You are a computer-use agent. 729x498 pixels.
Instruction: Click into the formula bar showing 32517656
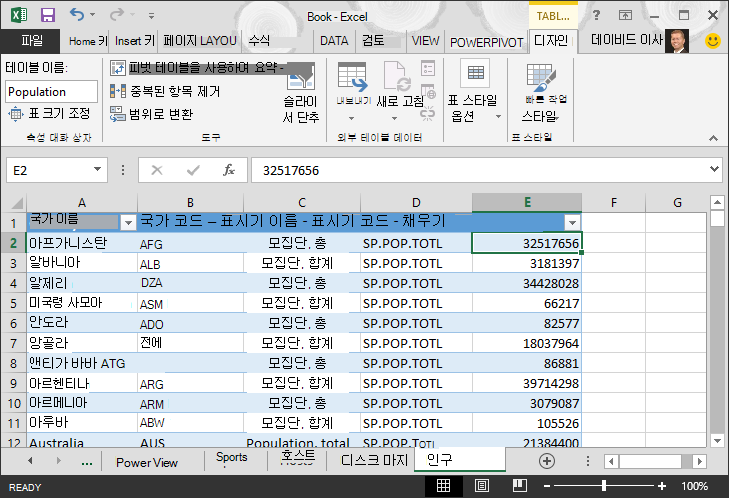479,170
